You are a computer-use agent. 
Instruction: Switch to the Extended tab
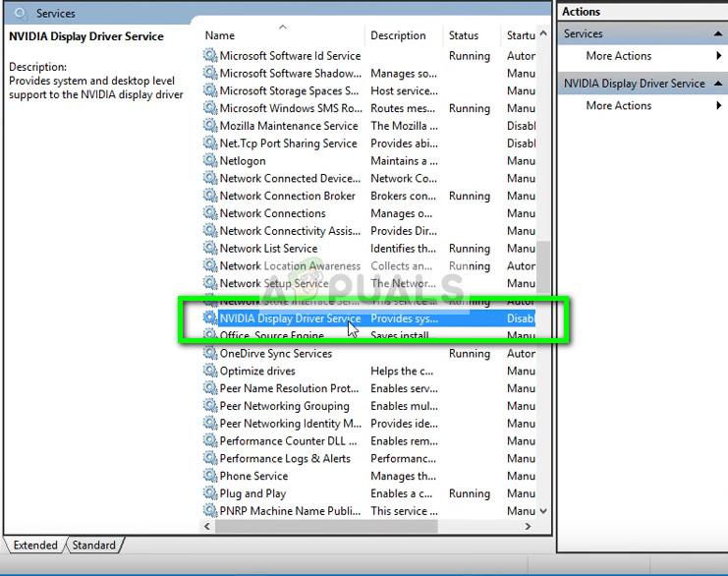[x=35, y=545]
